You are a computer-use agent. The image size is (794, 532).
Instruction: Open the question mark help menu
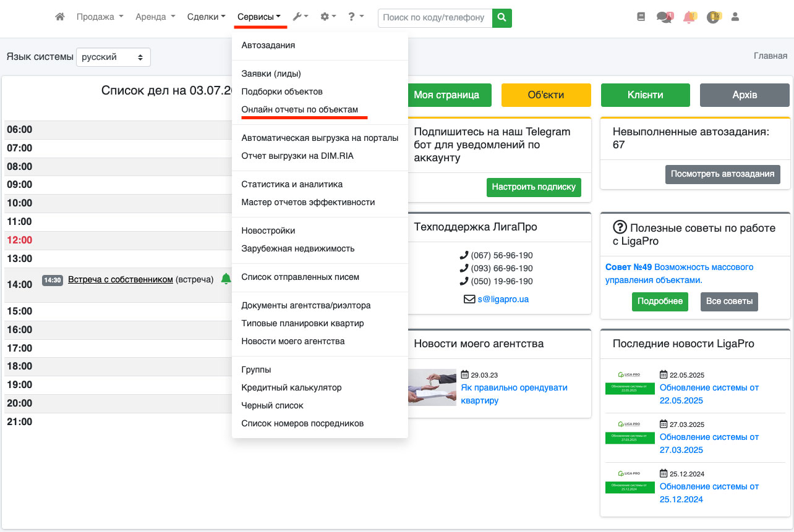pos(355,17)
